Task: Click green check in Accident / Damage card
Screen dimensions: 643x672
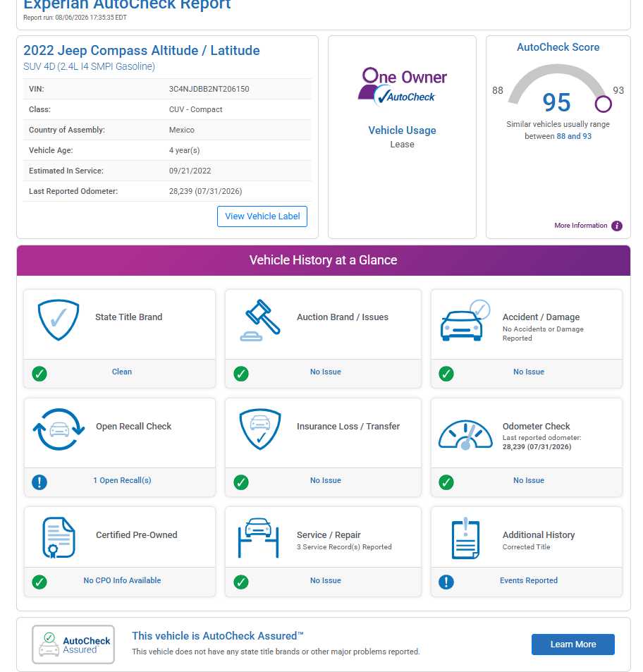Action: (446, 373)
